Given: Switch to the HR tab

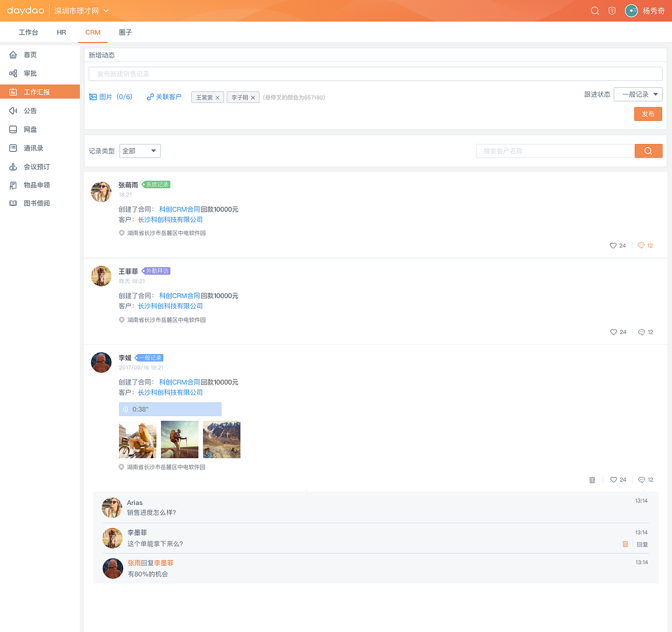Looking at the screenshot, I should (61, 32).
